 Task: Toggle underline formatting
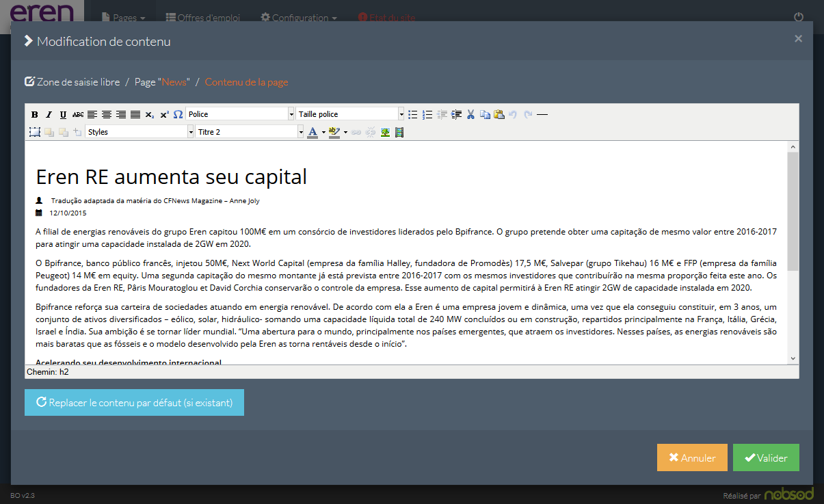coord(63,114)
